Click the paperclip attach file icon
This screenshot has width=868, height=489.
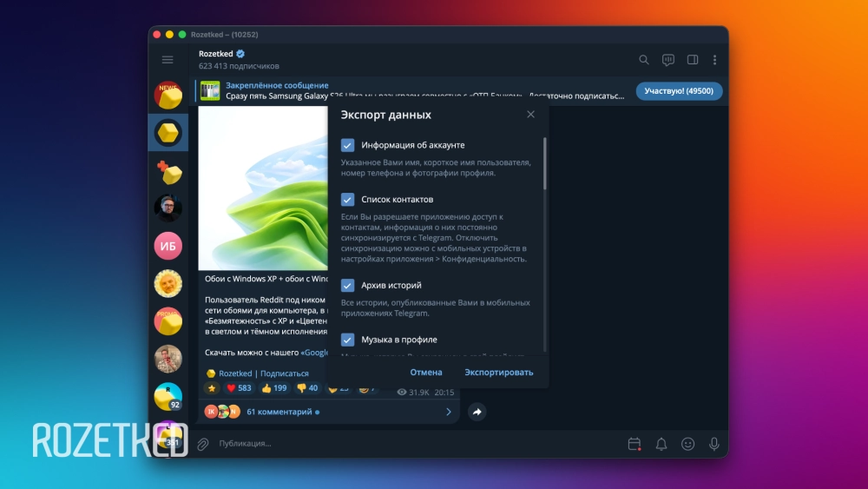[202, 444]
